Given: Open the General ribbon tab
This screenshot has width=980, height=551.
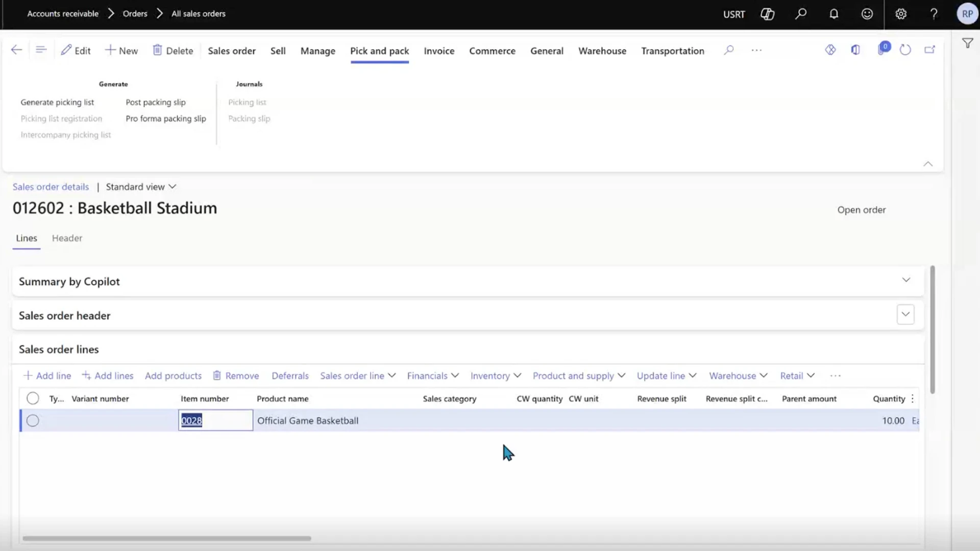Looking at the screenshot, I should coord(547,51).
